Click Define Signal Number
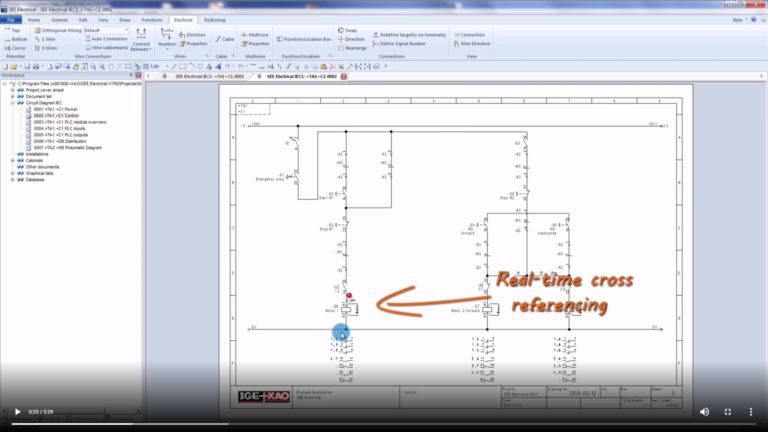Viewport: 768px width, 432px height. 399,44
